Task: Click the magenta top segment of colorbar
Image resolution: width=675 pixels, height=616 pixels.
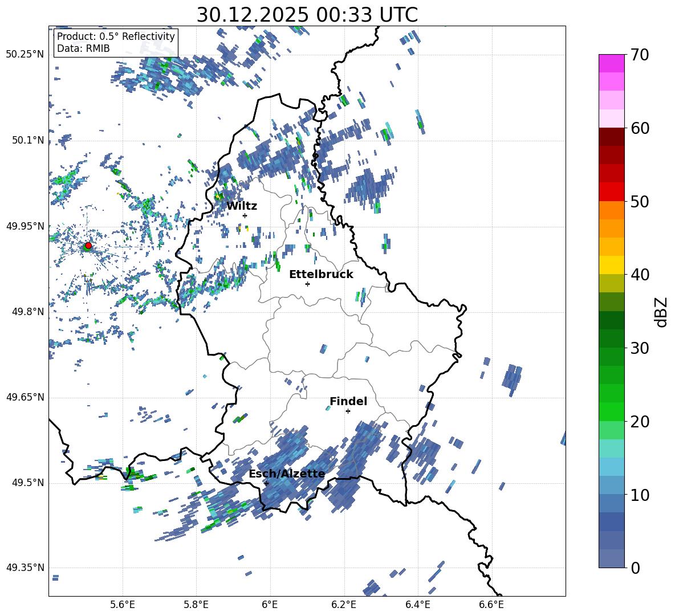Action: [x=611, y=63]
